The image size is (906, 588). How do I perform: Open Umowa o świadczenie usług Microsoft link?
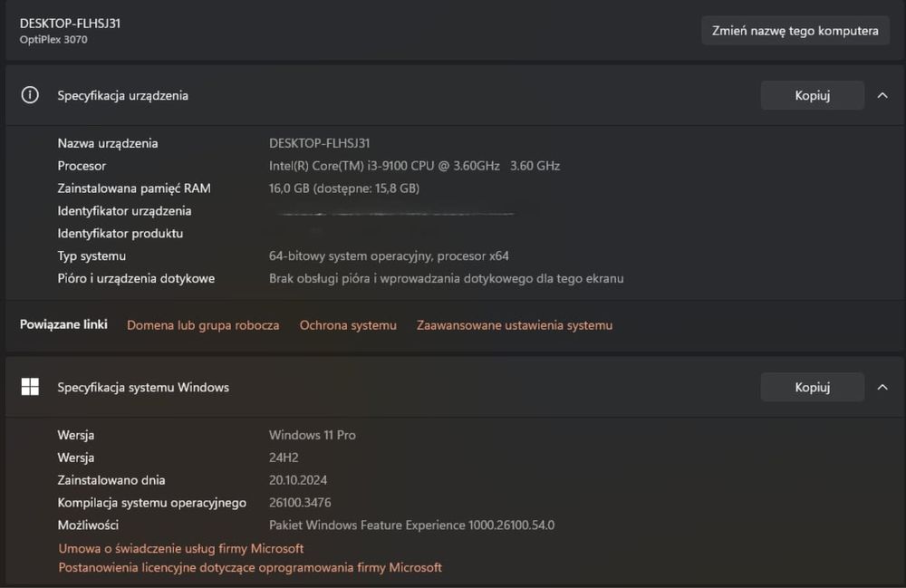pyautogui.click(x=181, y=548)
